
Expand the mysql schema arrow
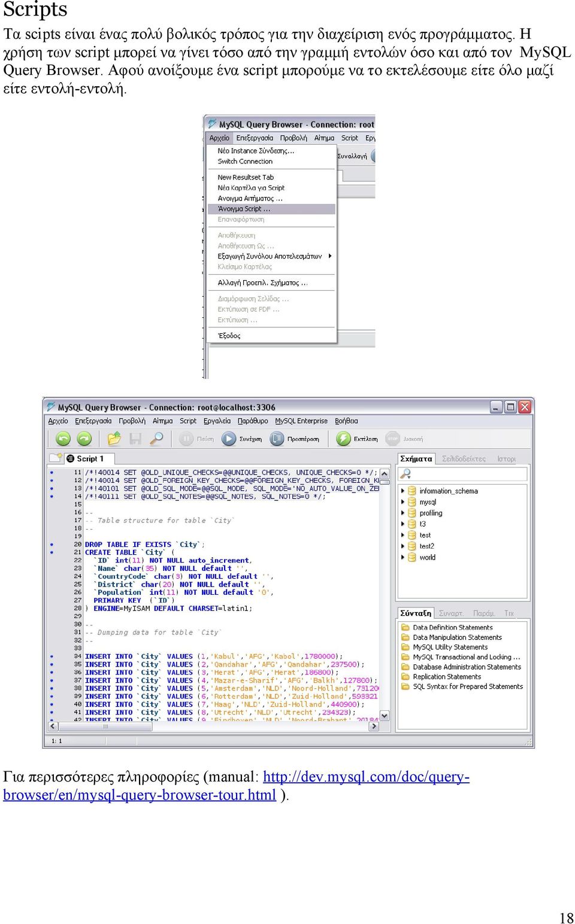(x=402, y=502)
